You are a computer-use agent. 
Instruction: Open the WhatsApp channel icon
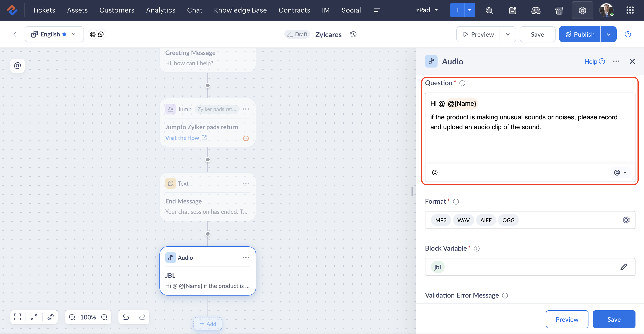click(101, 34)
